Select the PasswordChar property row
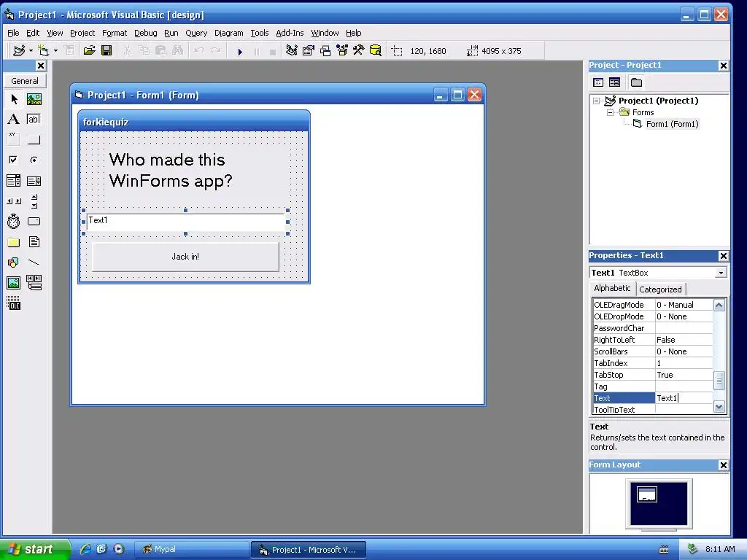The width and height of the screenshot is (747, 560). [x=653, y=328]
